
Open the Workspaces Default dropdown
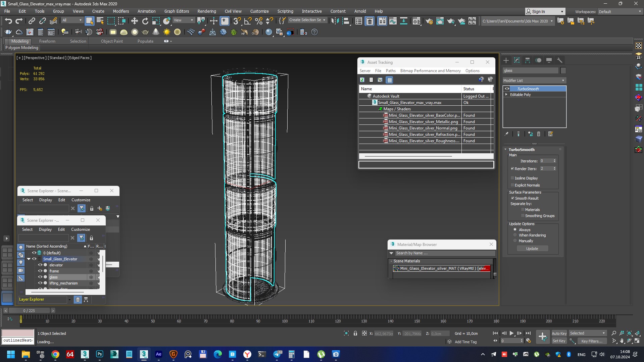[620, 11]
